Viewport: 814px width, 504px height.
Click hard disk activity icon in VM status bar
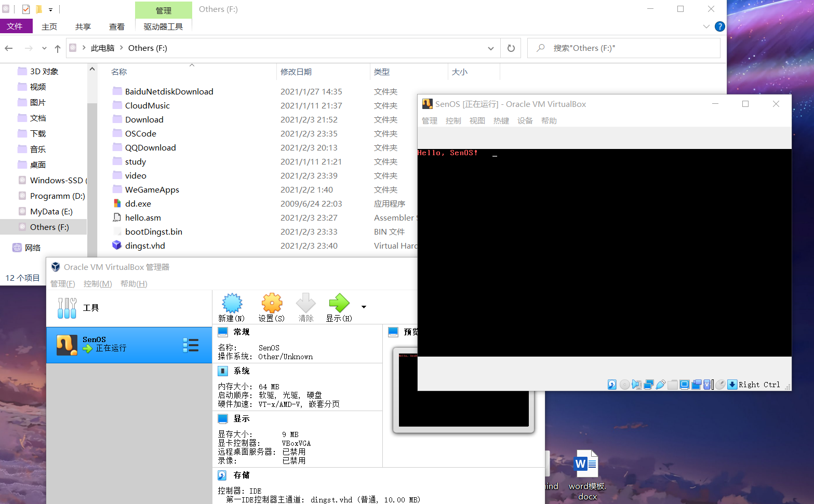612,385
